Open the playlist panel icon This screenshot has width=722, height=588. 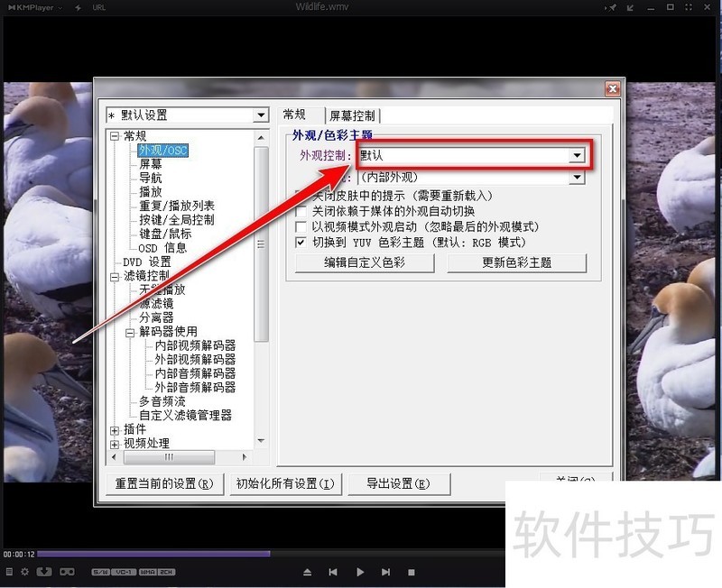click(9, 571)
